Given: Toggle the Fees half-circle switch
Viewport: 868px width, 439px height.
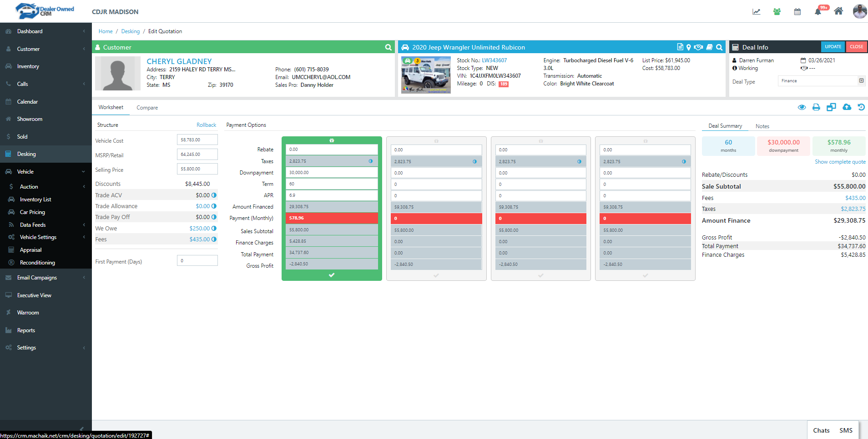Looking at the screenshot, I should click(214, 239).
